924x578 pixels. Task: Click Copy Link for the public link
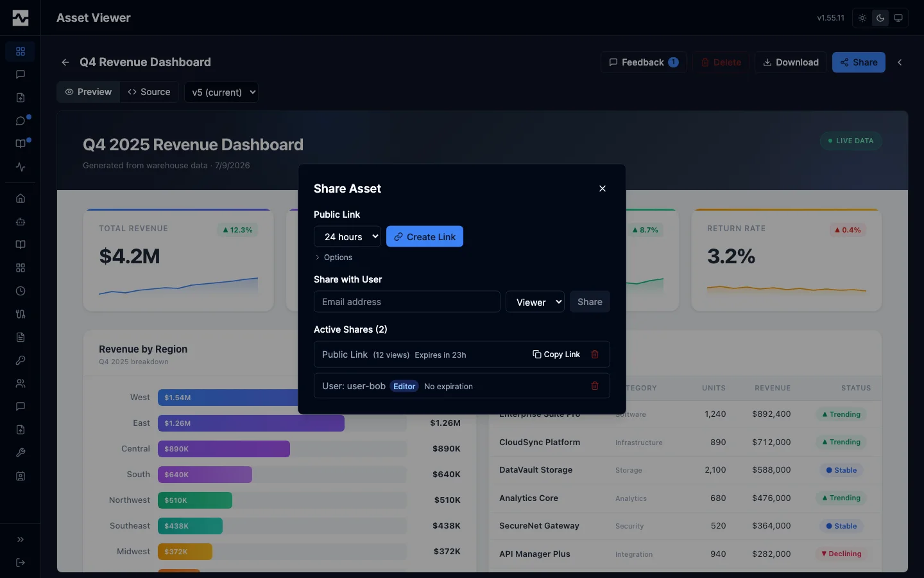click(556, 355)
